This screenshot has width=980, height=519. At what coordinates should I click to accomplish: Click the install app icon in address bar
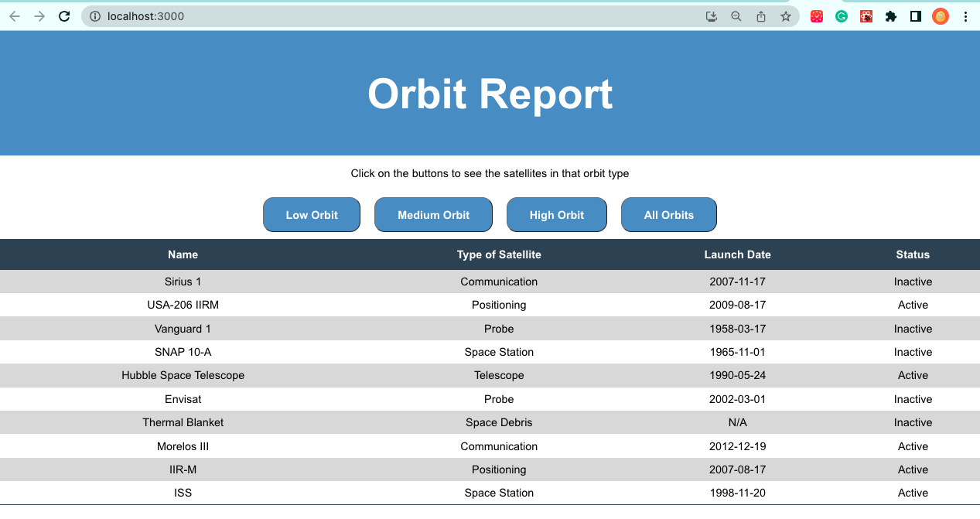click(712, 16)
